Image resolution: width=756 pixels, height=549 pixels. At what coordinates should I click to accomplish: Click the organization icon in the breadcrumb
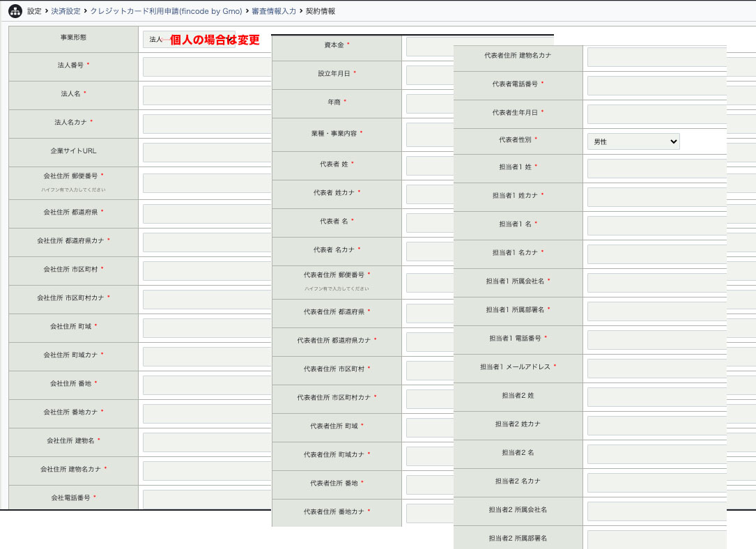tap(15, 11)
